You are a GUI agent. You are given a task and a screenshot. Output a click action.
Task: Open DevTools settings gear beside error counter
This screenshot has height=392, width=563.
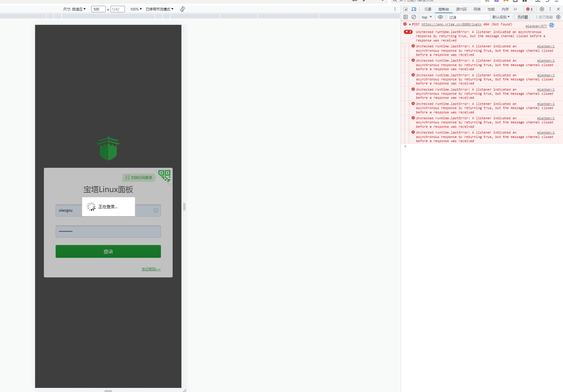point(542,9)
